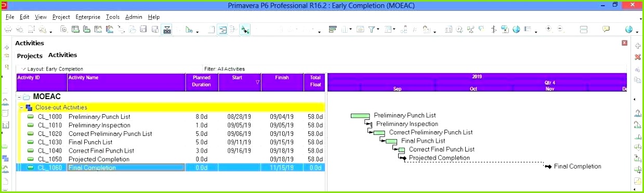Click the Final Punch List Gantt bar

(x=391, y=141)
